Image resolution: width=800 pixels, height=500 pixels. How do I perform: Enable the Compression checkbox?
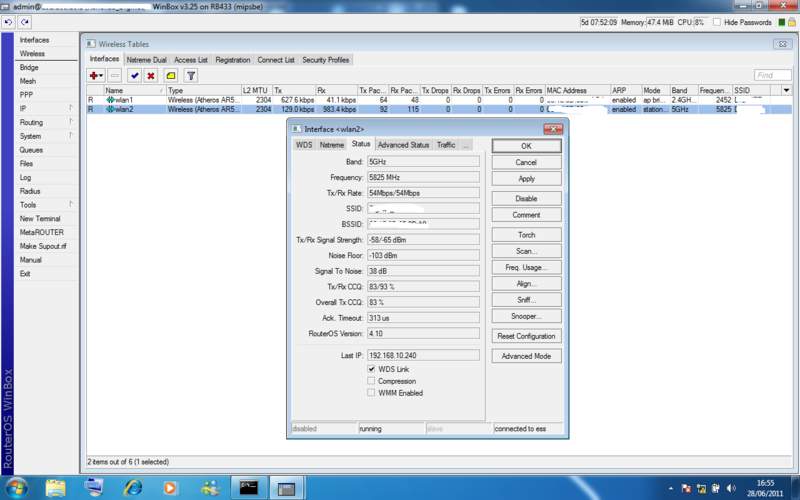[371, 381]
